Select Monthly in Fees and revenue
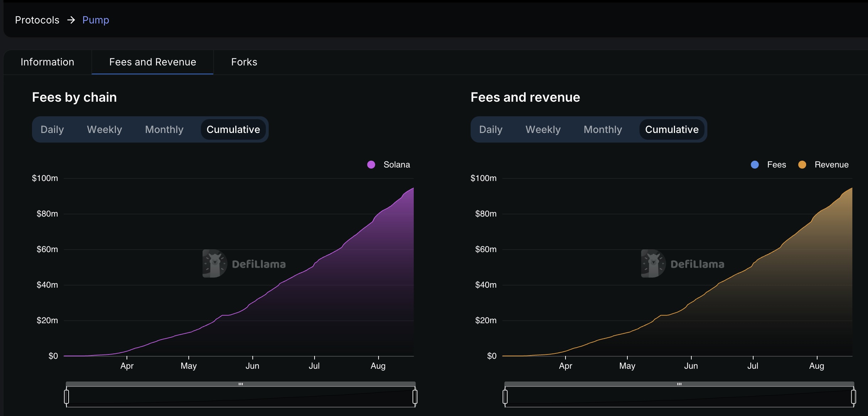868x416 pixels. coord(603,129)
